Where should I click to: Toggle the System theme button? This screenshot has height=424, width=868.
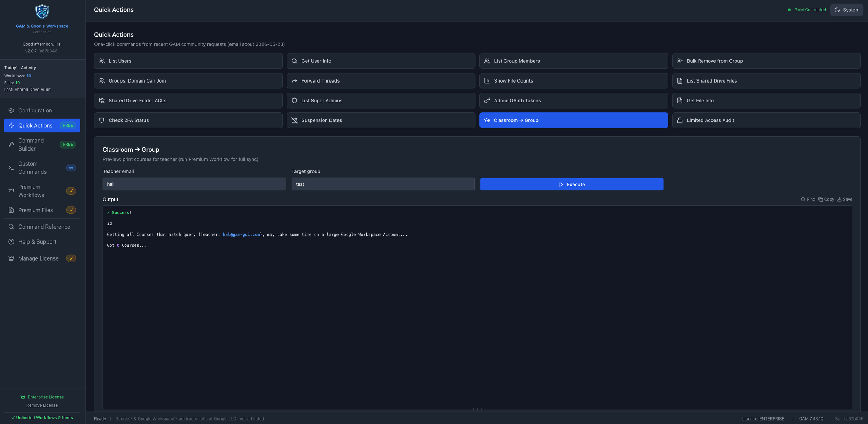[x=846, y=10]
